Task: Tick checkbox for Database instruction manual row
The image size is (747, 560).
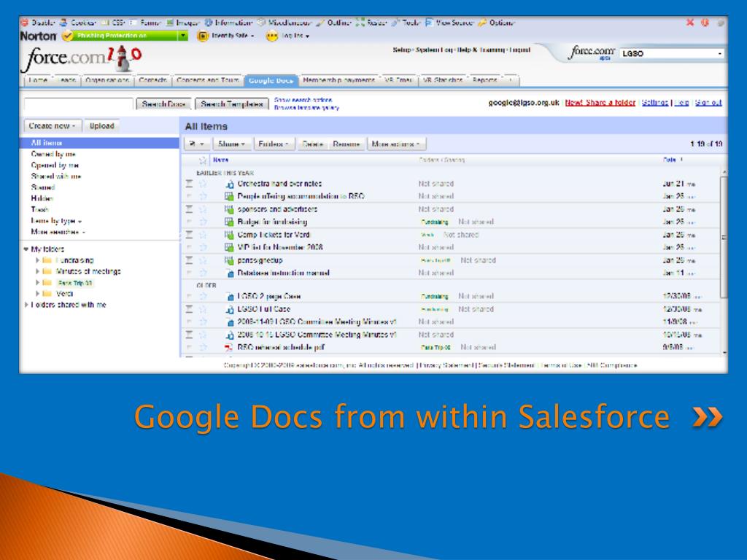Action: 189,273
